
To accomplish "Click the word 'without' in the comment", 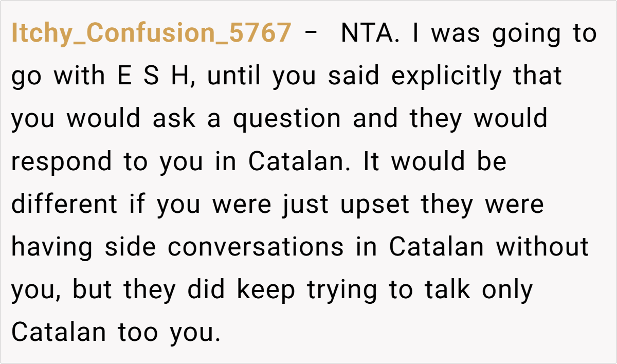I will [542, 247].
